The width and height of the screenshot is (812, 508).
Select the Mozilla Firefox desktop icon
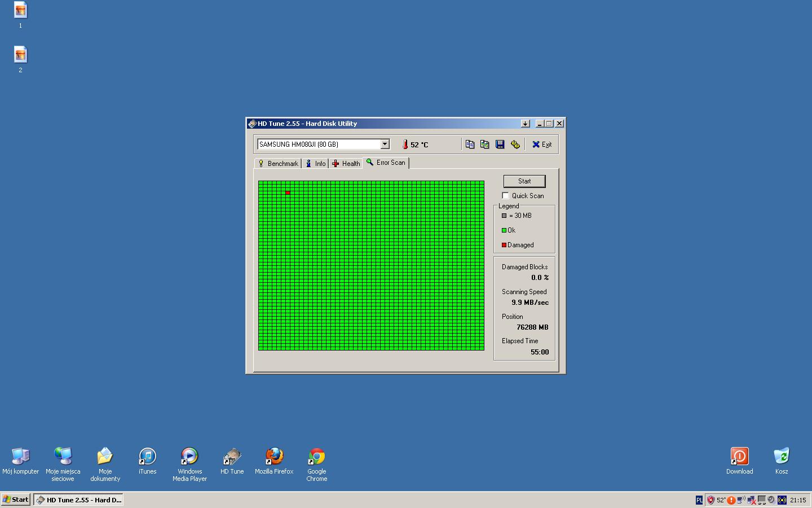(x=274, y=461)
